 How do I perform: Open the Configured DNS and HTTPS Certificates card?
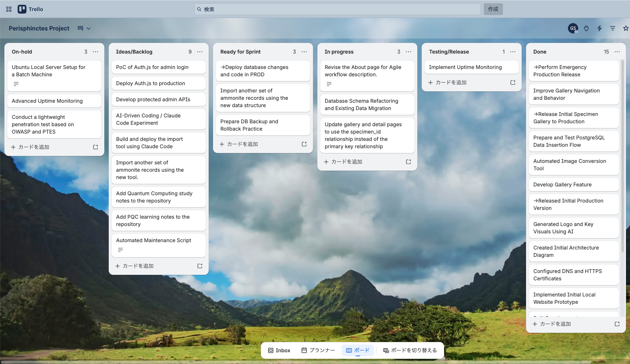point(574,275)
